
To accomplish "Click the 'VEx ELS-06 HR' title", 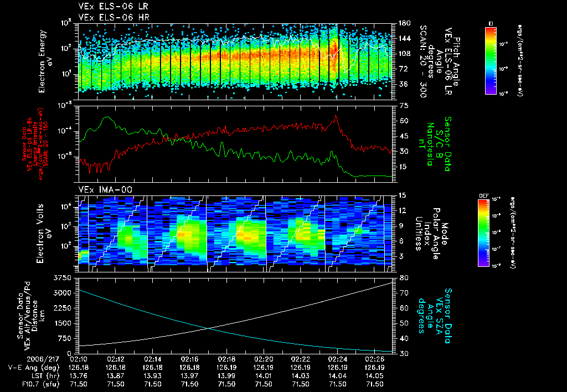I will pos(114,17).
